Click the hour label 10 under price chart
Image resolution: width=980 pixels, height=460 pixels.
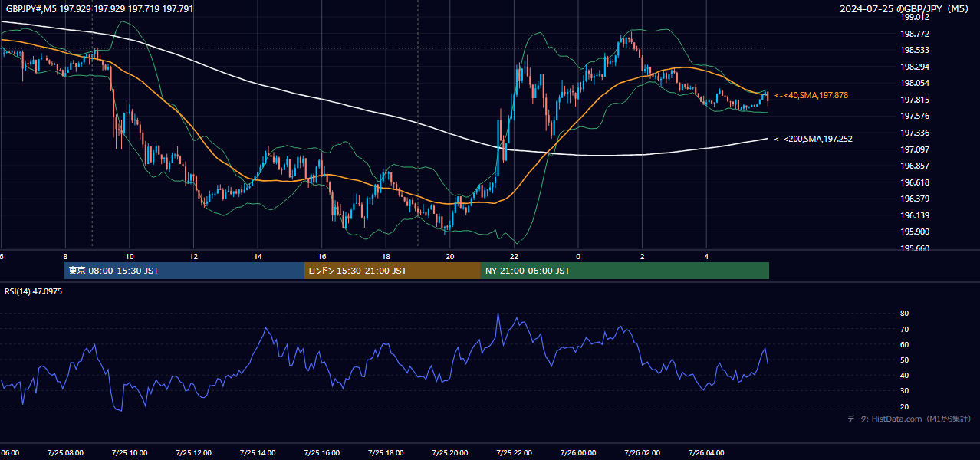130,256
